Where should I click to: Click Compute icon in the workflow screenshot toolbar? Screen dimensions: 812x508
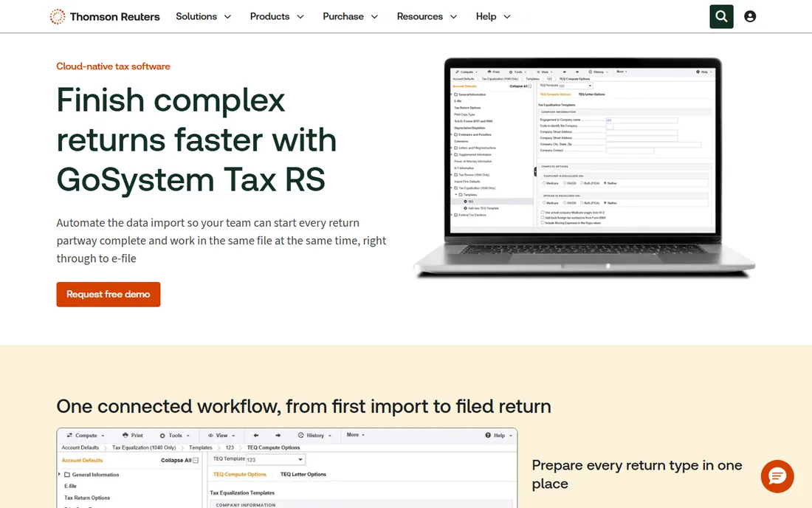69,436
